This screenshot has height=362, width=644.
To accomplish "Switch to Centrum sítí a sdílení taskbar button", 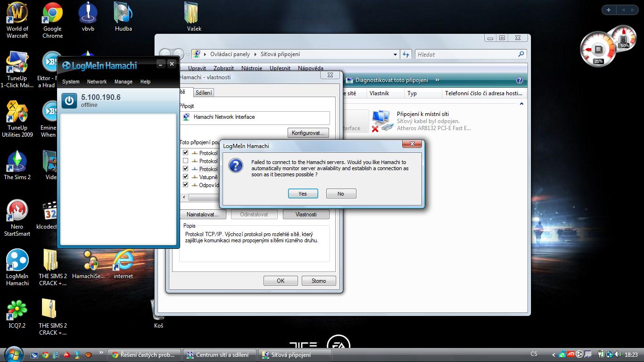I will click(219, 355).
